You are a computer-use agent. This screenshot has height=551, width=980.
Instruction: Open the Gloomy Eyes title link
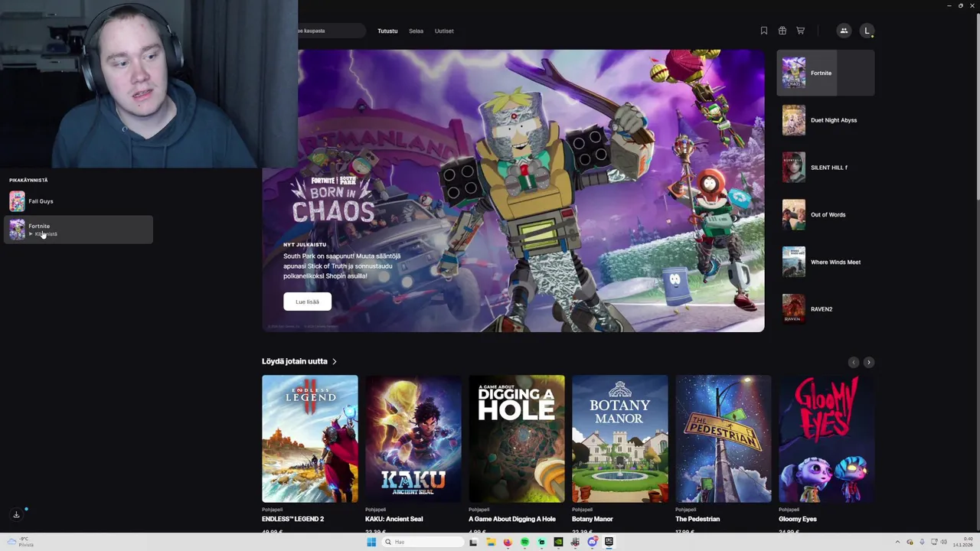[798, 519]
